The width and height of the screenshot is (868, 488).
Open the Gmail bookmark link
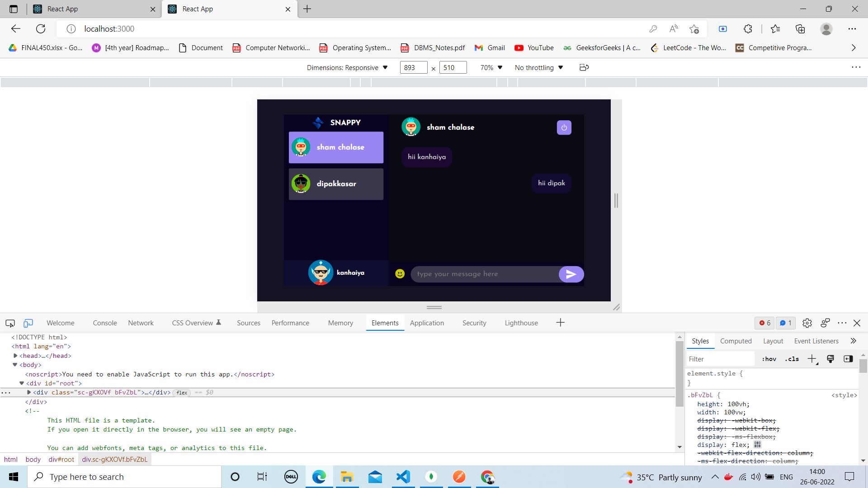click(x=490, y=47)
